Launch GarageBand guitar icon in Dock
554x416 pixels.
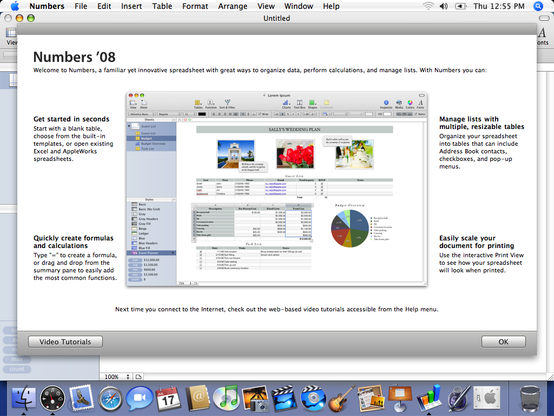point(342,398)
